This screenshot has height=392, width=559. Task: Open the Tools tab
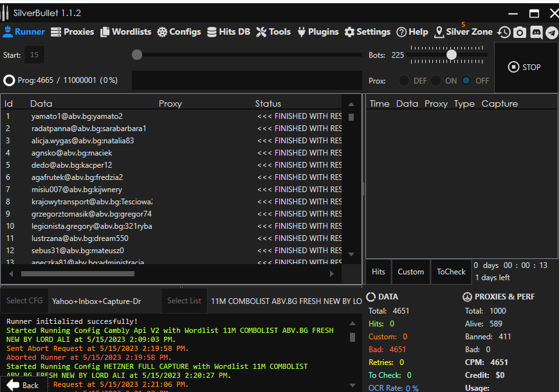(273, 31)
